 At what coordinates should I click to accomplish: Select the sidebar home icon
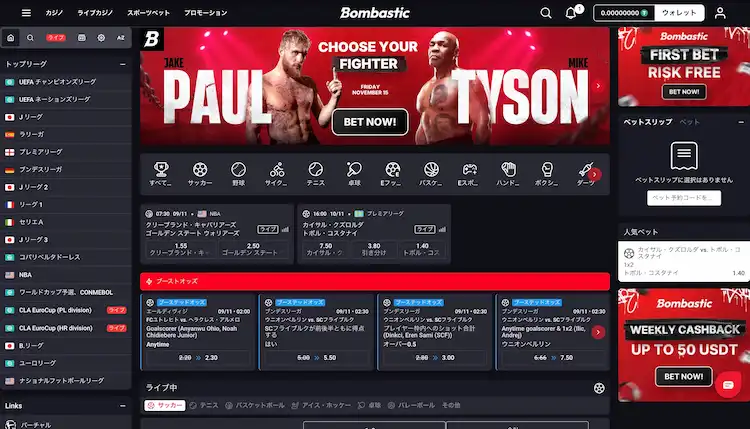[11, 38]
